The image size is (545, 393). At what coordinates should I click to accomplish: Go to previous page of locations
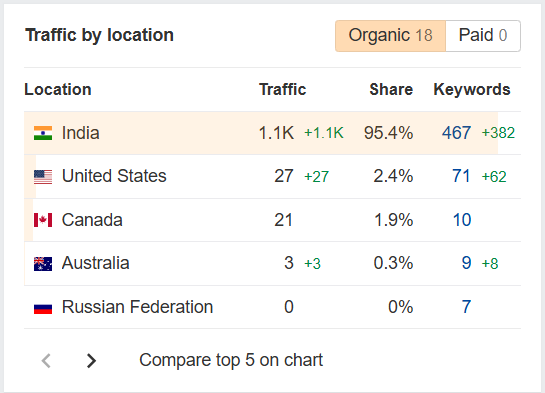pyautogui.click(x=46, y=360)
